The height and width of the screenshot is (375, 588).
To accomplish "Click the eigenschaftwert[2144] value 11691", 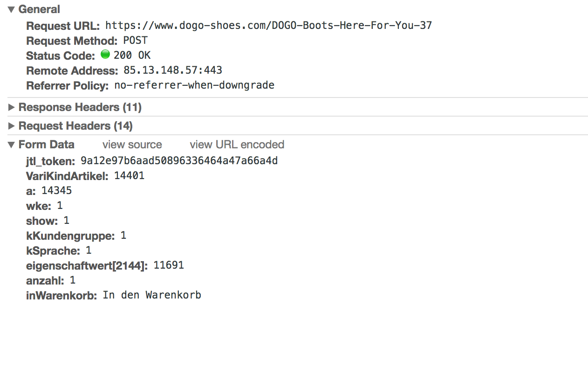I will [x=169, y=265].
